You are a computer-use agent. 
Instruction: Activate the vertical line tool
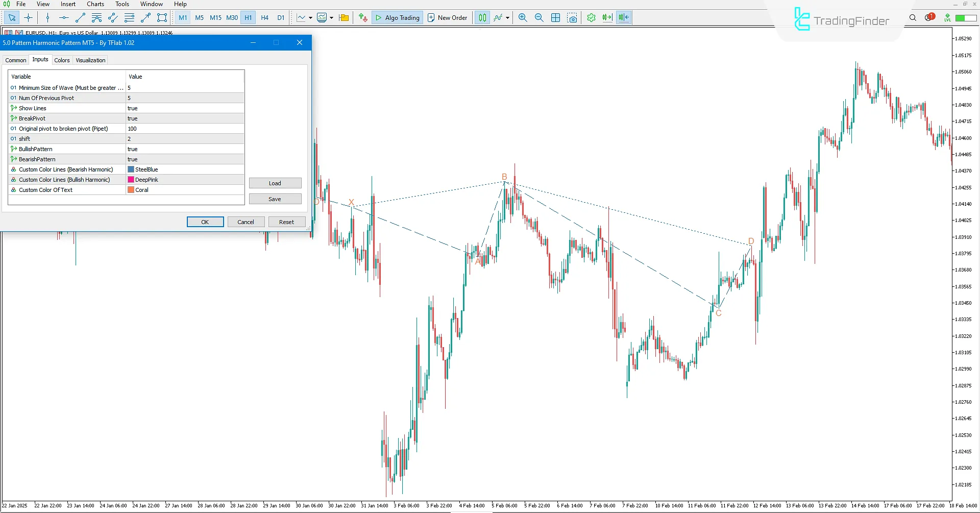coord(47,17)
